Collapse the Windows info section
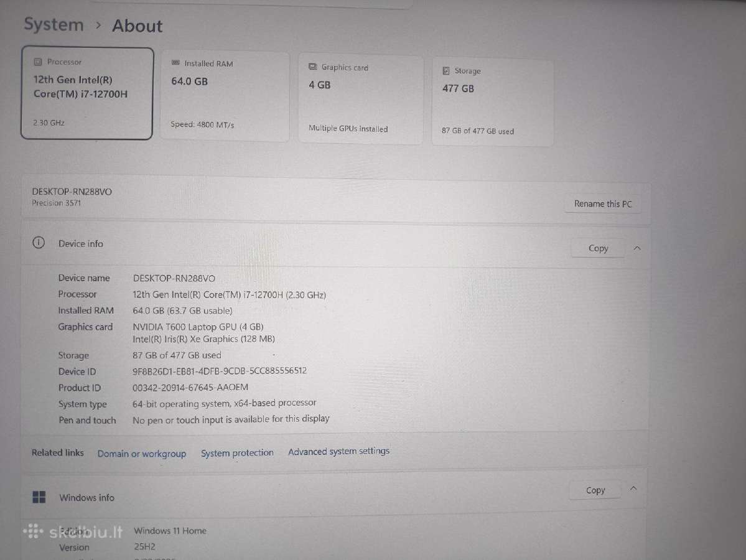Image resolution: width=746 pixels, height=560 pixels. (633, 488)
